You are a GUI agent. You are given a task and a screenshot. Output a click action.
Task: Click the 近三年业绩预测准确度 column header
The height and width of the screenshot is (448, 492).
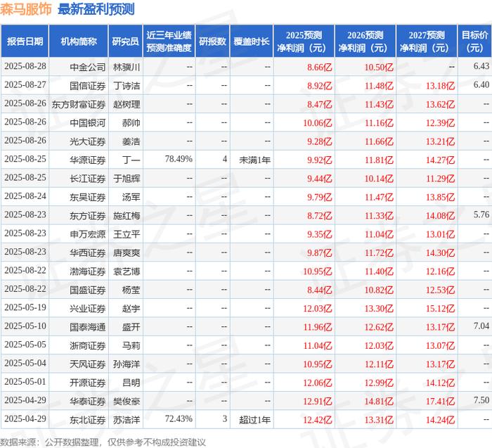(x=169, y=41)
